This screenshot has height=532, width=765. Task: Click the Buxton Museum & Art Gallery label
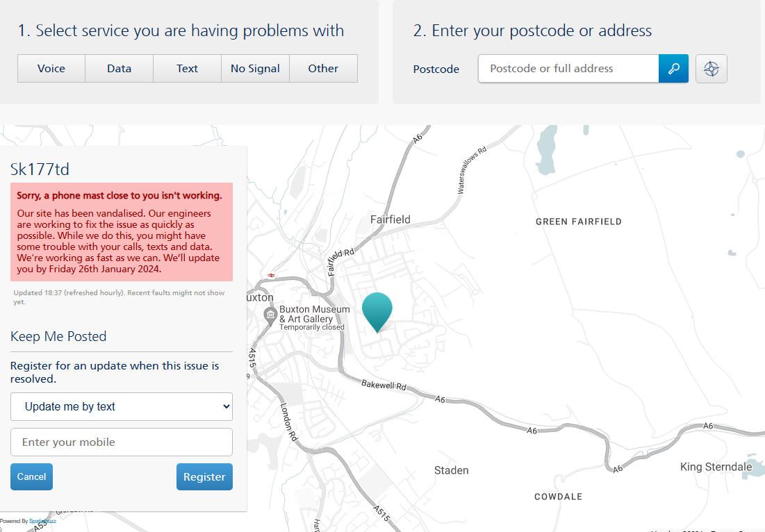pos(315,315)
